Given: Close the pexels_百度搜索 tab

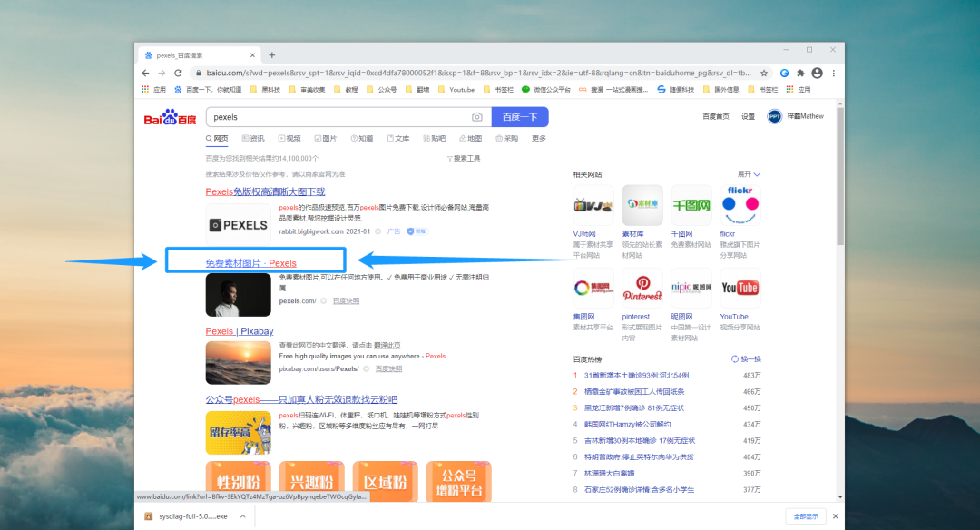Looking at the screenshot, I should pyautogui.click(x=252, y=55).
